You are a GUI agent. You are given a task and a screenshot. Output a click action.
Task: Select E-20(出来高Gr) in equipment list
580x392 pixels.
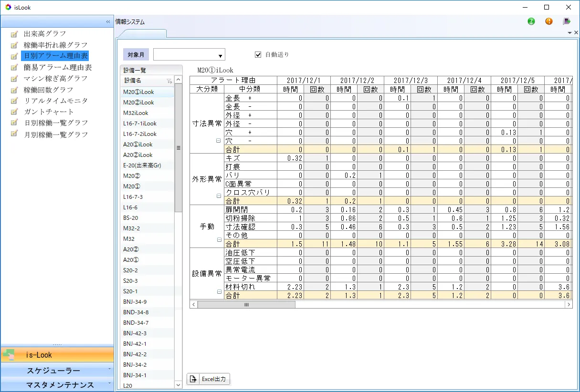(x=147, y=165)
